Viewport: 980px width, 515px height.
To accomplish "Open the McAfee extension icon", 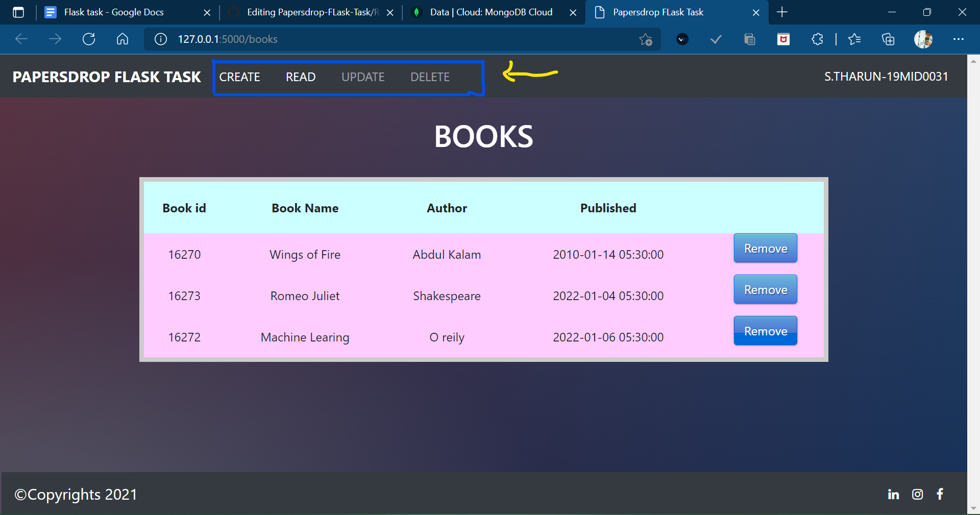I will [x=783, y=39].
